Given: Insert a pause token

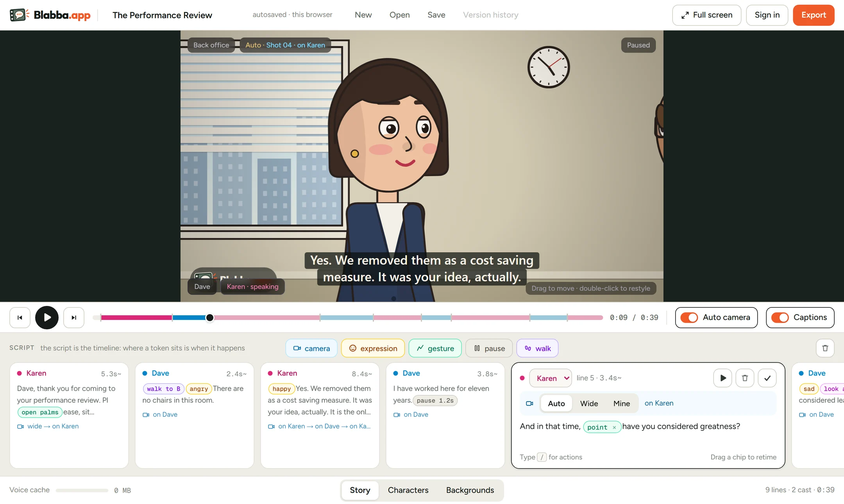Looking at the screenshot, I should click(x=489, y=348).
